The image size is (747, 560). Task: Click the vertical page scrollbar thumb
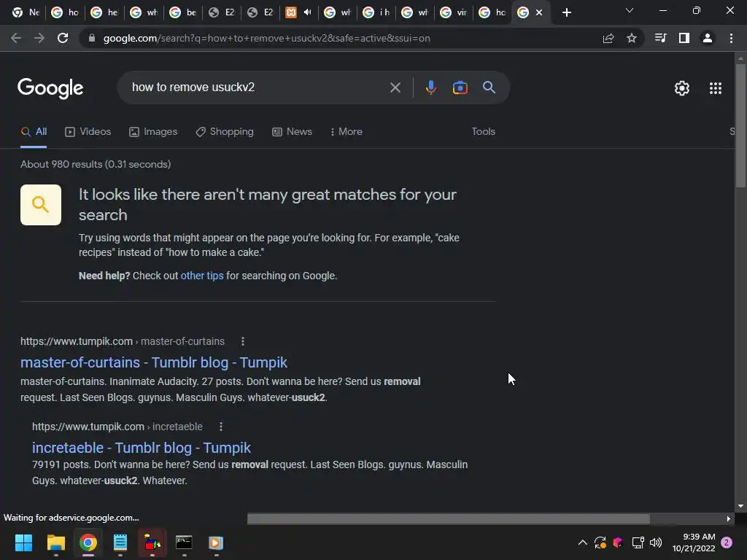[x=740, y=125]
